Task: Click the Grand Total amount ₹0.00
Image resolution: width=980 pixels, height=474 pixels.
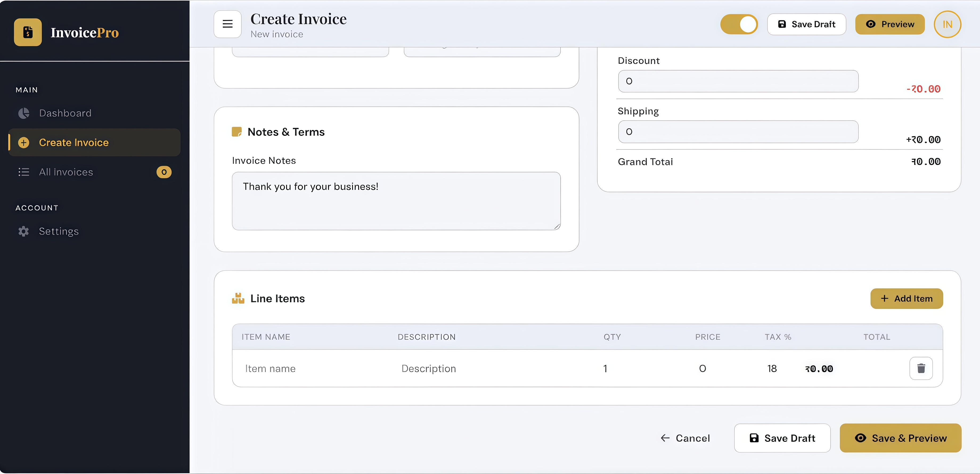Action: click(926, 162)
